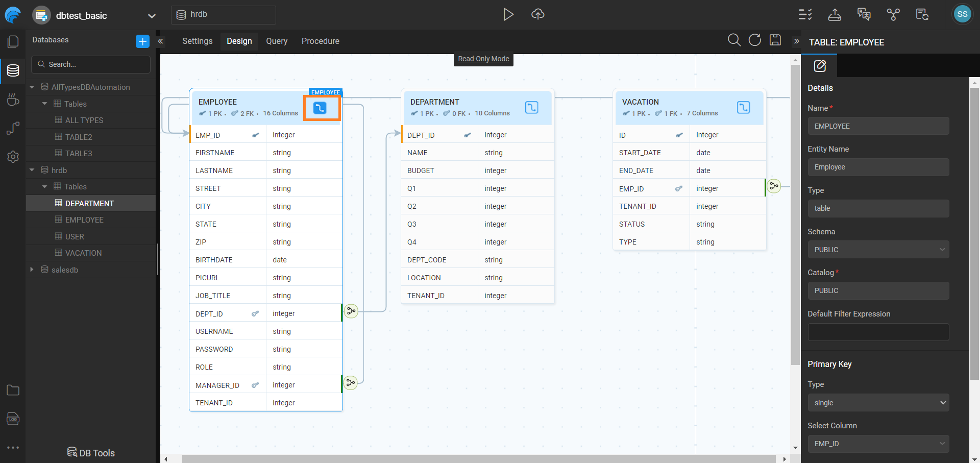Switch to the Procedure tab
This screenshot has height=463, width=980.
[x=320, y=41]
